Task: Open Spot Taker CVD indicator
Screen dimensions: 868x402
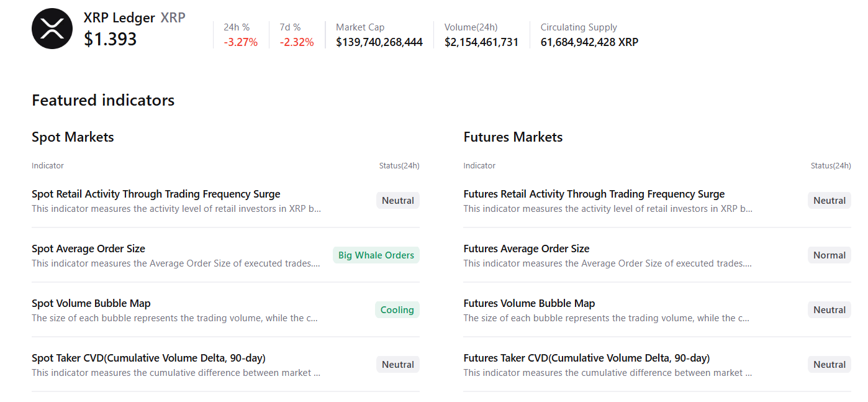Action: click(x=148, y=358)
